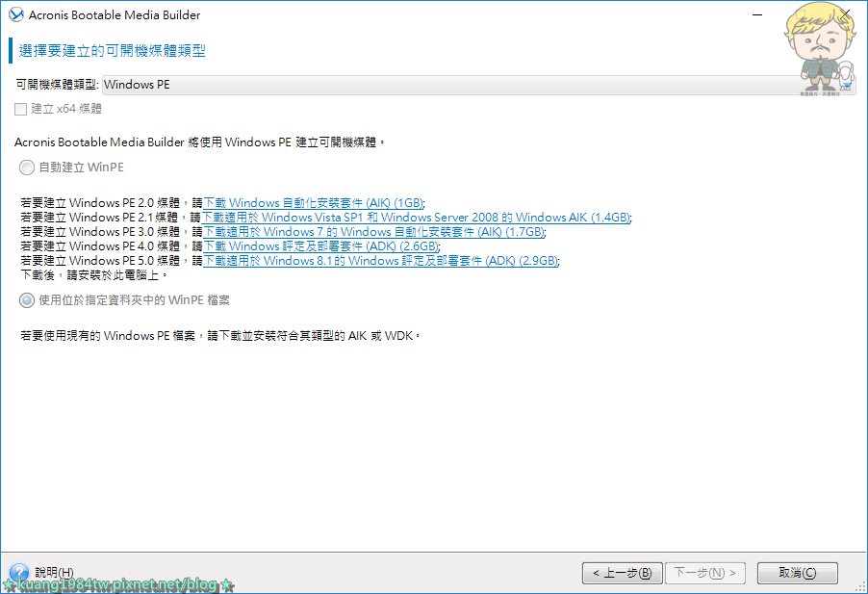868x594 pixels.
Task: Go back with the 上一步(B) button
Action: click(623, 573)
